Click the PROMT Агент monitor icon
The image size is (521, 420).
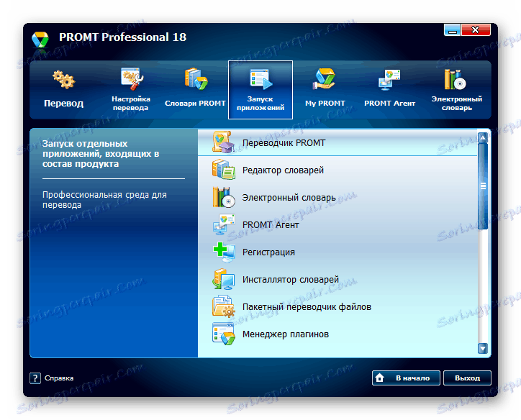click(389, 80)
